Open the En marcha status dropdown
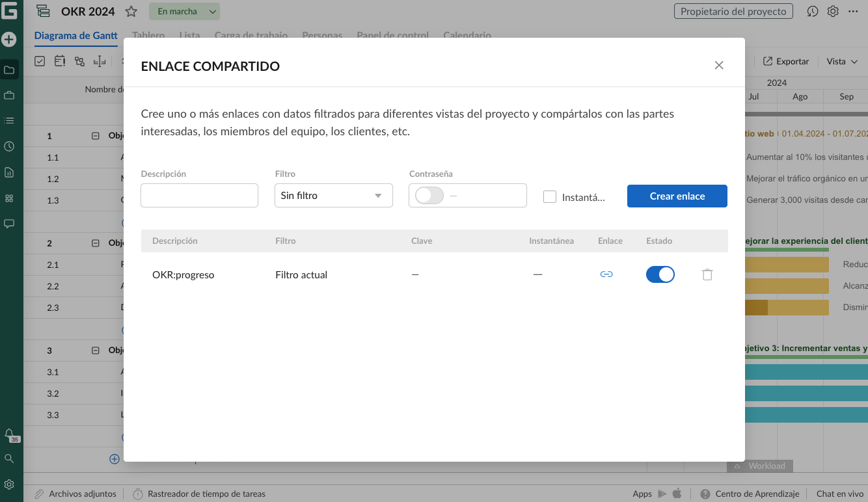The width and height of the screenshot is (868, 502). [x=184, y=11]
